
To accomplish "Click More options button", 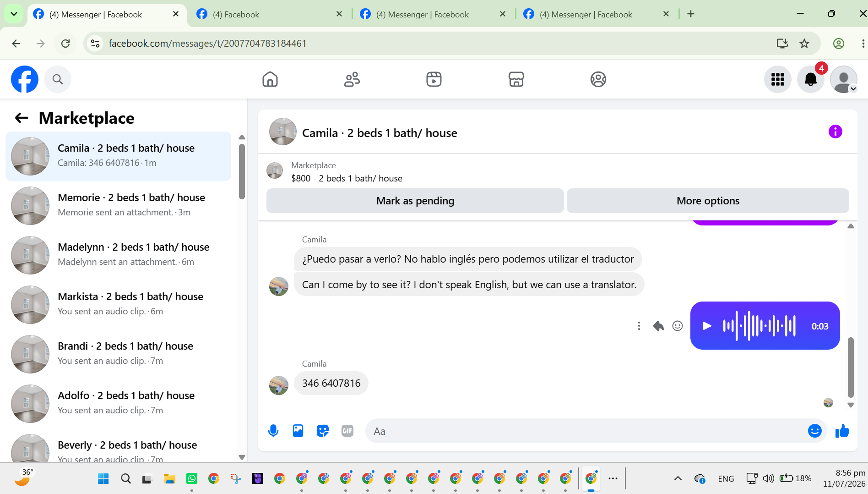I will (708, 201).
